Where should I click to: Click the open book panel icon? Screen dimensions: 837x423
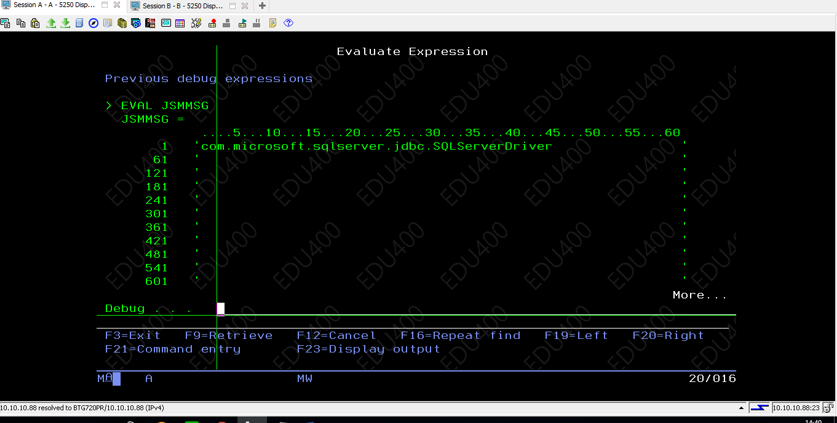click(x=108, y=23)
